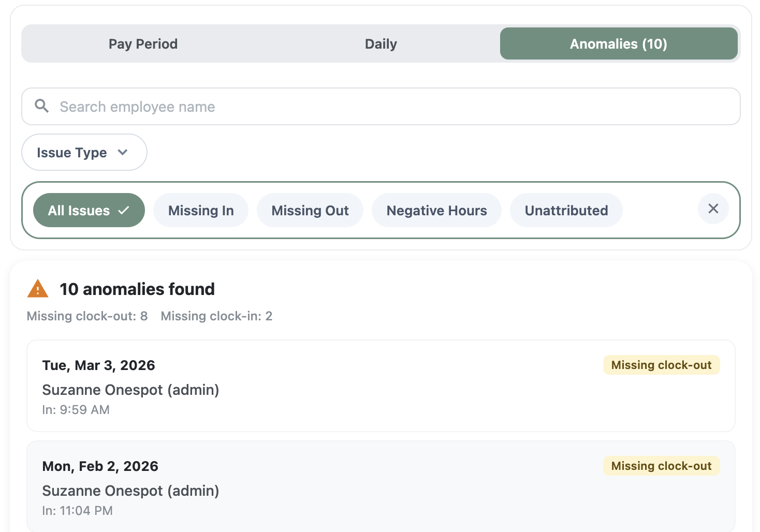
Task: Toggle the Missing Out filter chip
Action: pyautogui.click(x=310, y=210)
